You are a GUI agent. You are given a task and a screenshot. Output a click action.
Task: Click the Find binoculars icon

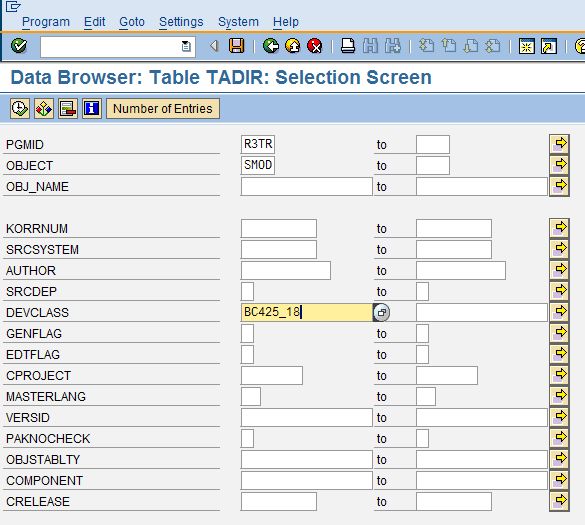pyautogui.click(x=370, y=46)
